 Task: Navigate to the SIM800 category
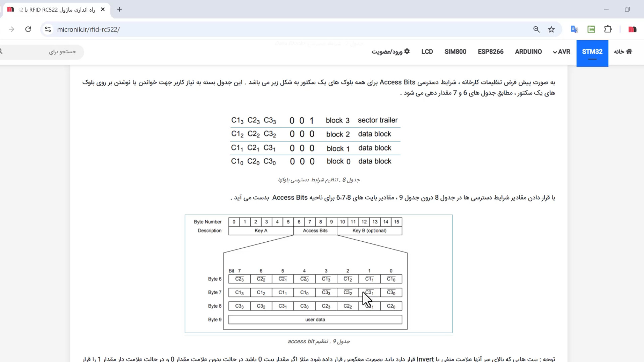[x=455, y=52]
